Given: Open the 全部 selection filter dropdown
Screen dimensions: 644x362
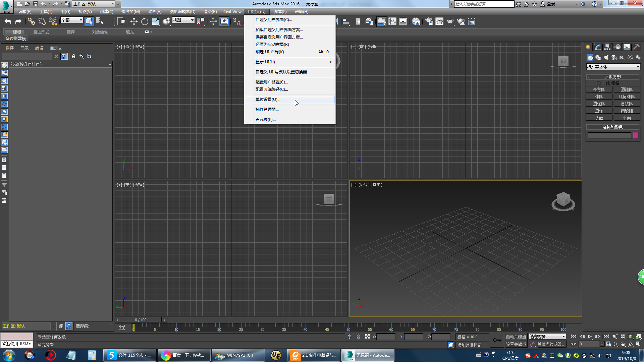Looking at the screenshot, I should (72, 20).
